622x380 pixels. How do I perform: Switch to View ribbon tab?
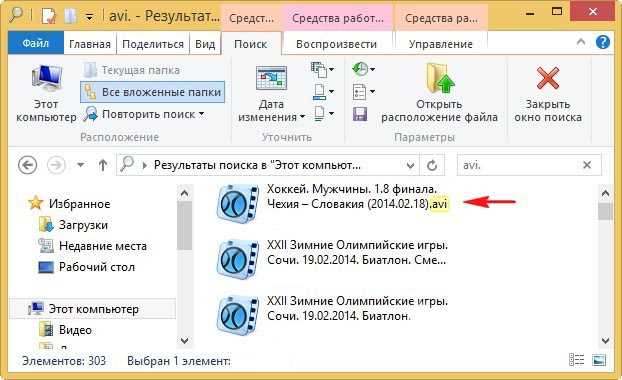[205, 44]
